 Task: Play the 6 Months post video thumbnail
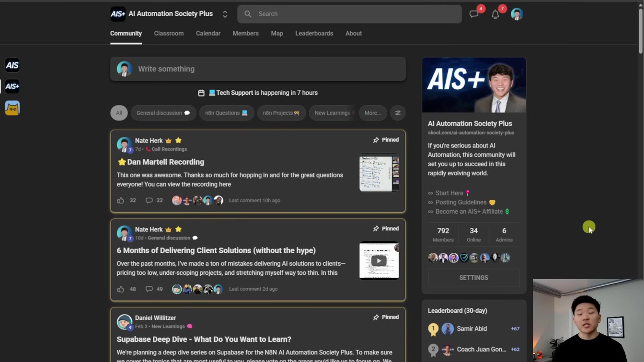(379, 261)
